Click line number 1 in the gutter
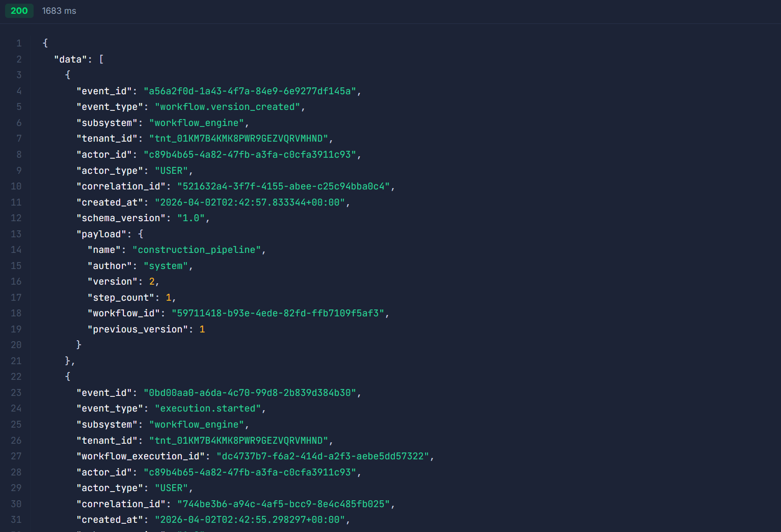This screenshot has width=781, height=532. pos(19,43)
